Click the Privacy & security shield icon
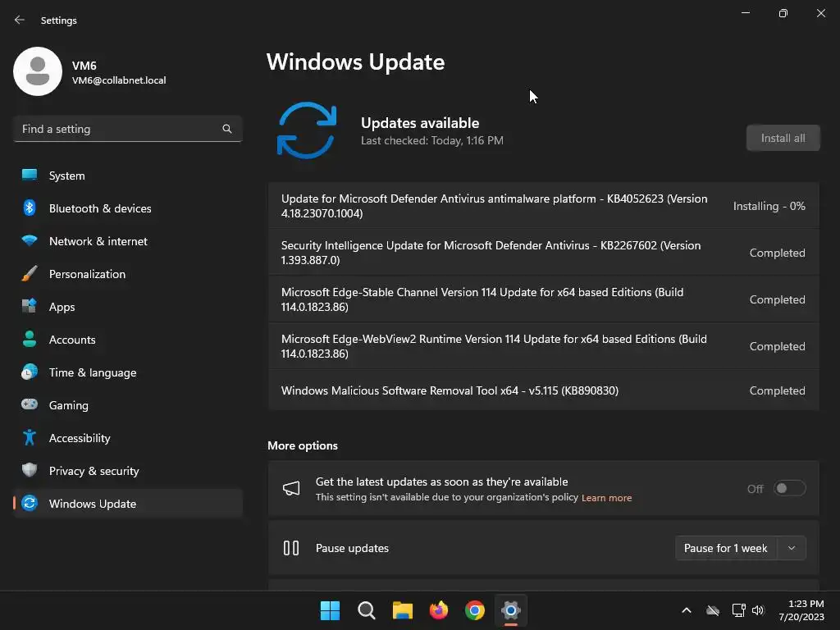This screenshot has height=630, width=840. click(30, 470)
